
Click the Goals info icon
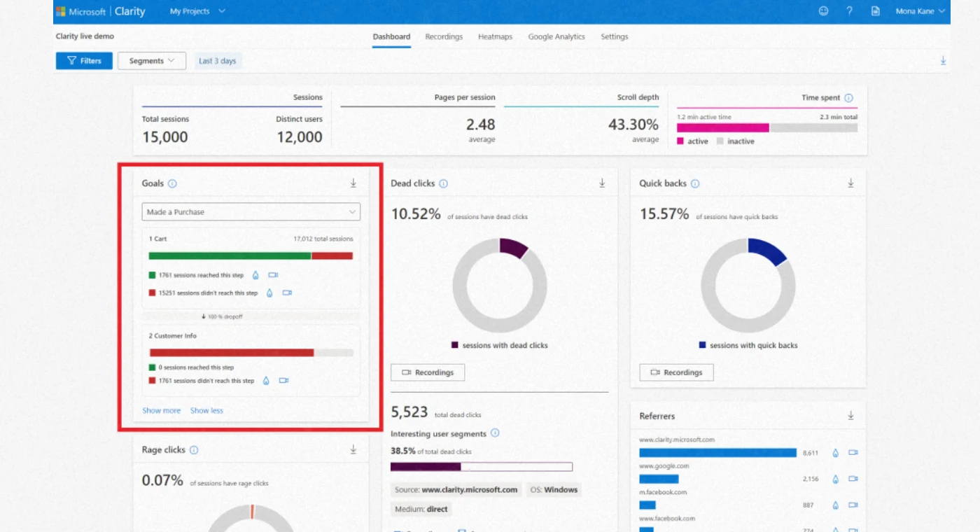tap(172, 183)
